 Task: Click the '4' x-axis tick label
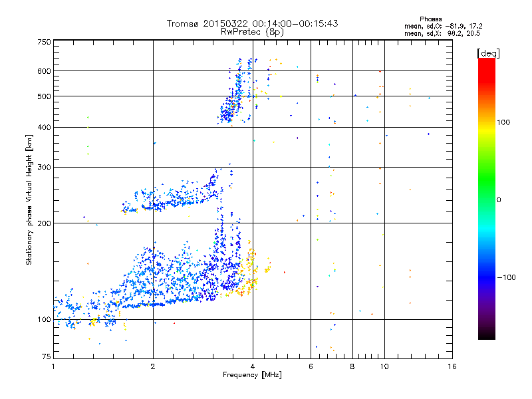[253, 366]
